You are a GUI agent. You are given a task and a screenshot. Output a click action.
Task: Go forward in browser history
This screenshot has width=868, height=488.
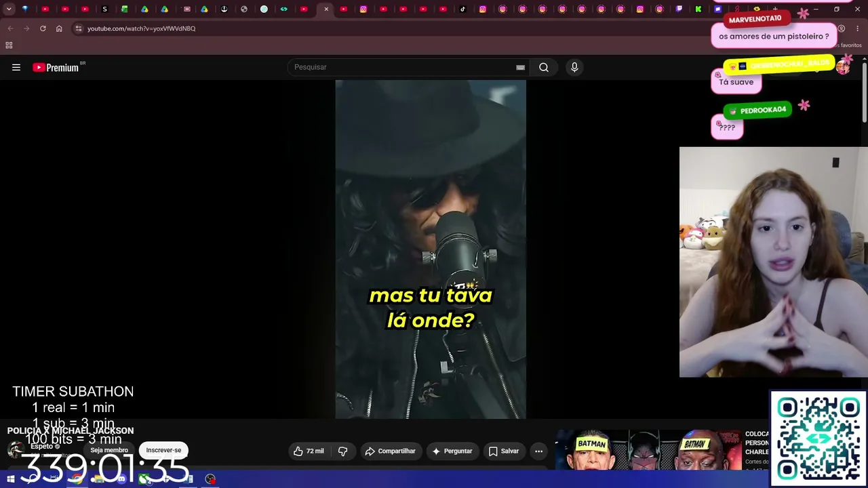pos(26,28)
